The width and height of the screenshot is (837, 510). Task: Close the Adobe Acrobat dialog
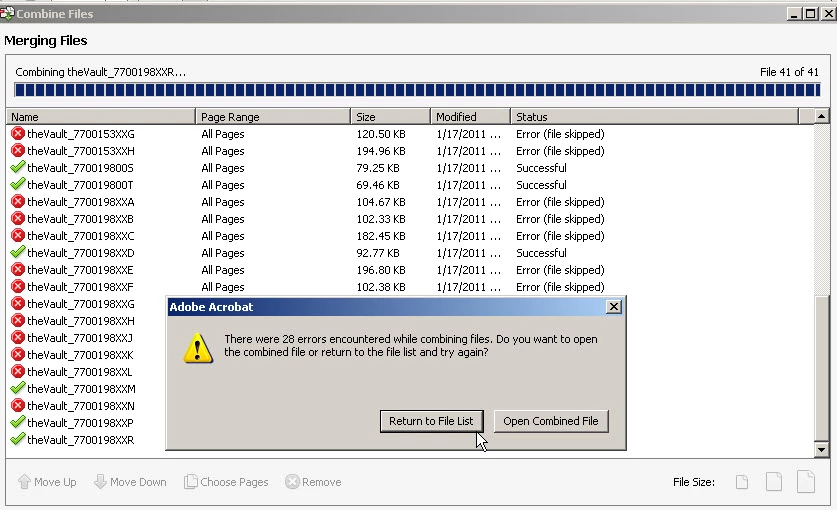614,307
